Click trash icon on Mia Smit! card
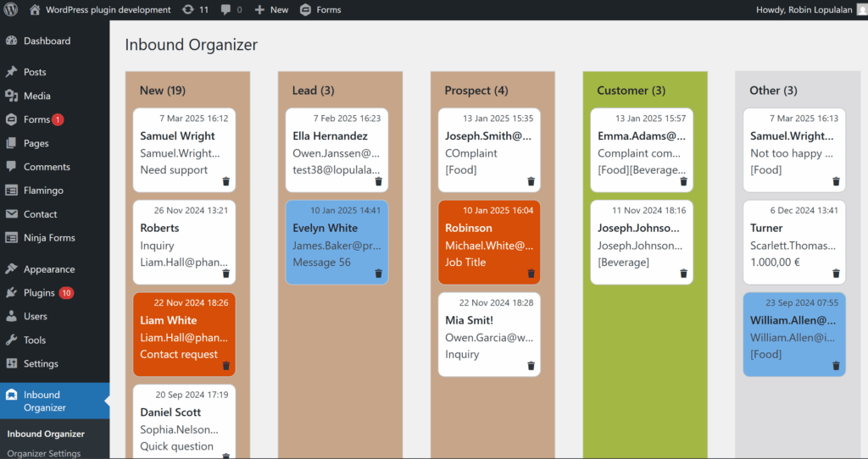The width and height of the screenshot is (868, 459). (x=531, y=366)
